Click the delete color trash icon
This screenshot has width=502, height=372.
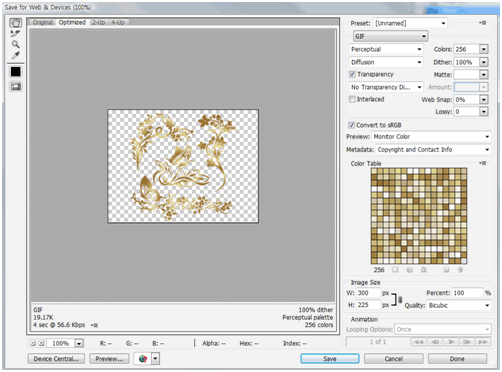click(460, 270)
